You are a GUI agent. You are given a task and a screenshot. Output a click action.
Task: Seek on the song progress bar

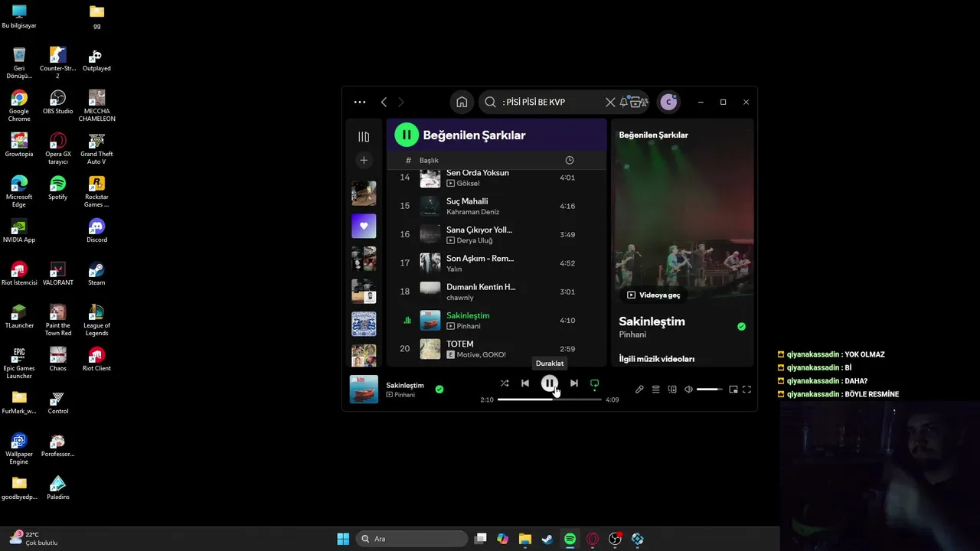tap(550, 399)
